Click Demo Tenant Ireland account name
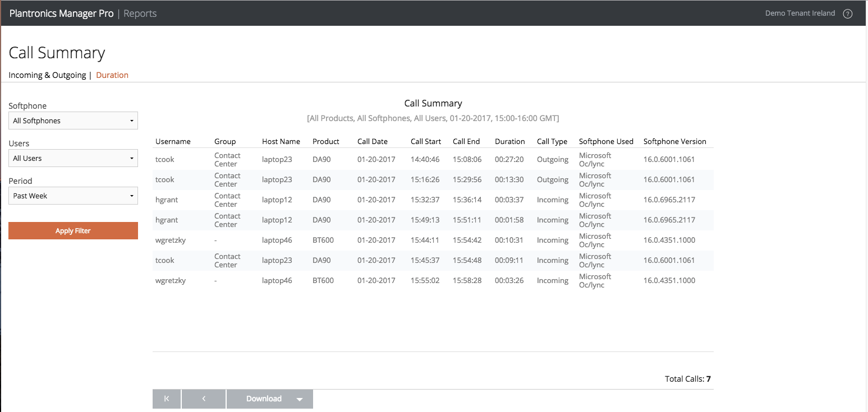The width and height of the screenshot is (868, 412). 800,13
